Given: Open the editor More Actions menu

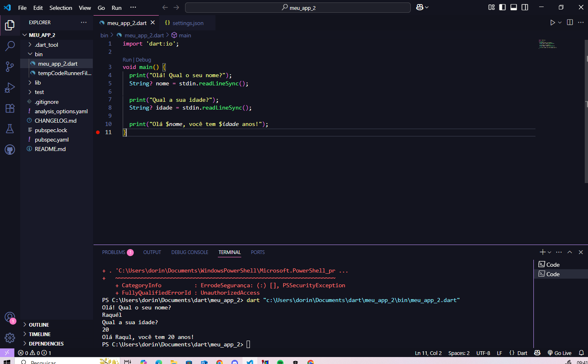Looking at the screenshot, I should (581, 23).
